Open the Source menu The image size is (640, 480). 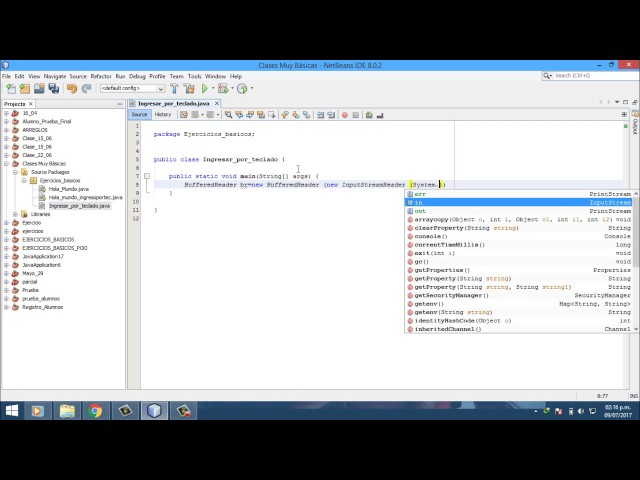pos(78,76)
